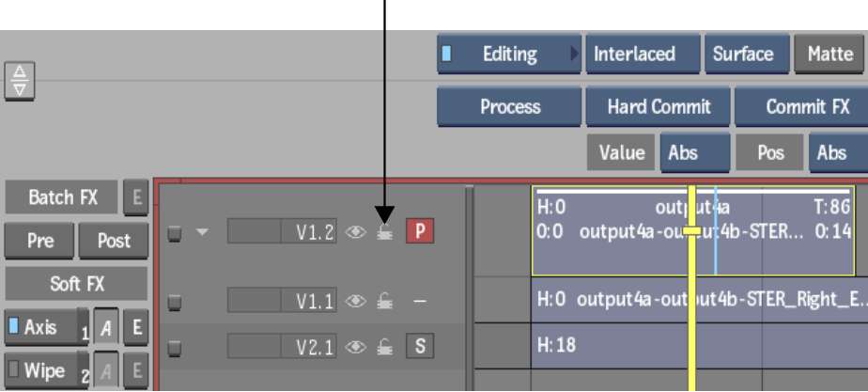This screenshot has height=392, width=868.
Task: Click the up/down arrows resize icon
Action: 20,81
